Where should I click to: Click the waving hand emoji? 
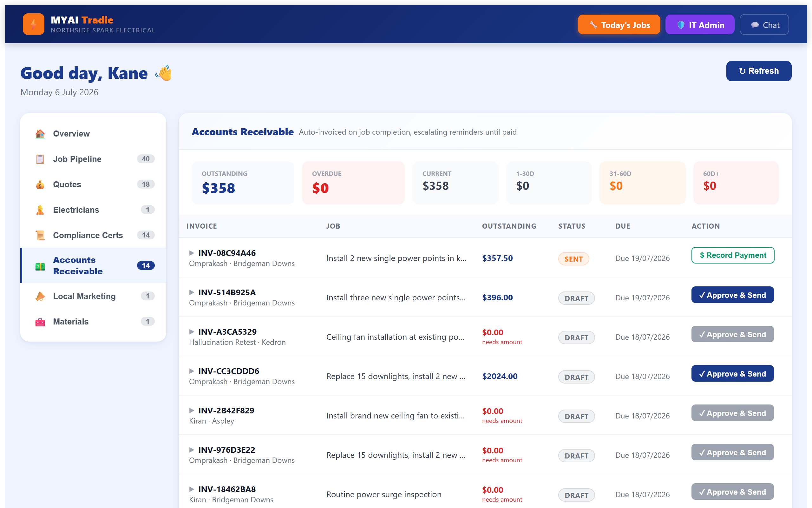163,73
